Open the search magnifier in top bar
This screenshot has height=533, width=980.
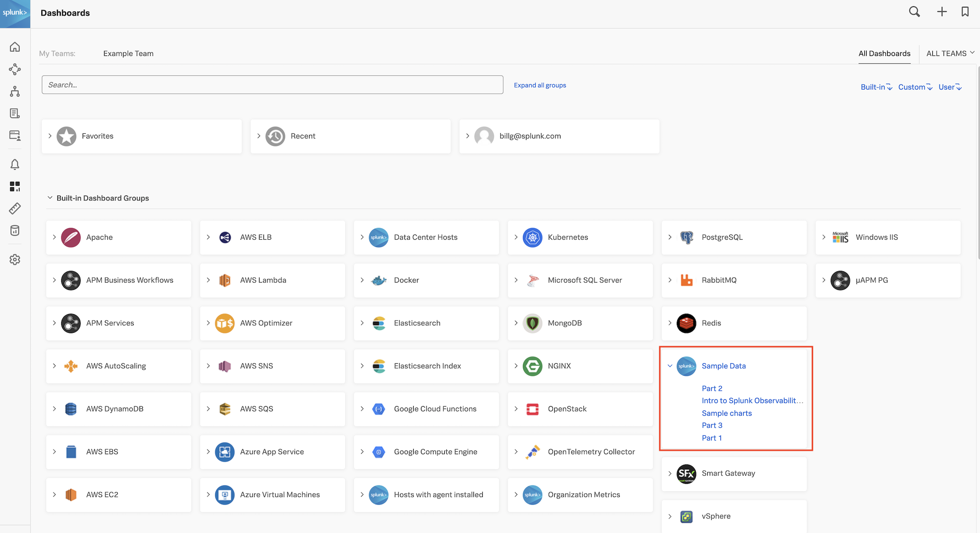click(x=914, y=12)
